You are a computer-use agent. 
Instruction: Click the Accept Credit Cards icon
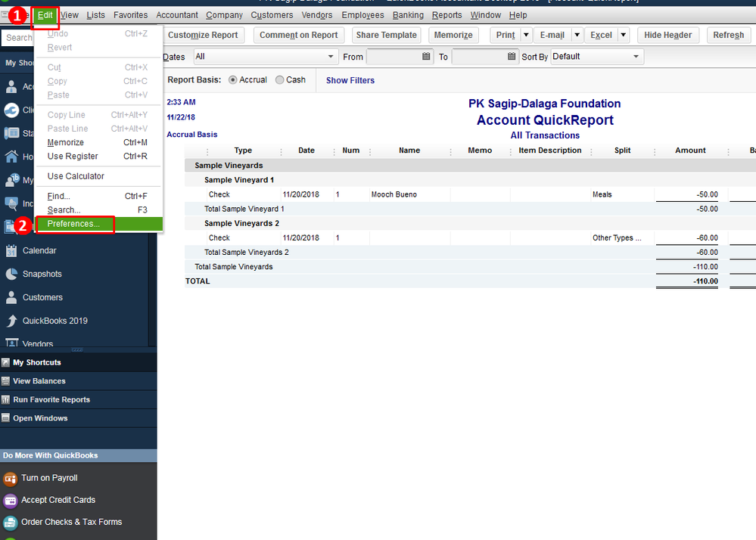click(x=10, y=501)
